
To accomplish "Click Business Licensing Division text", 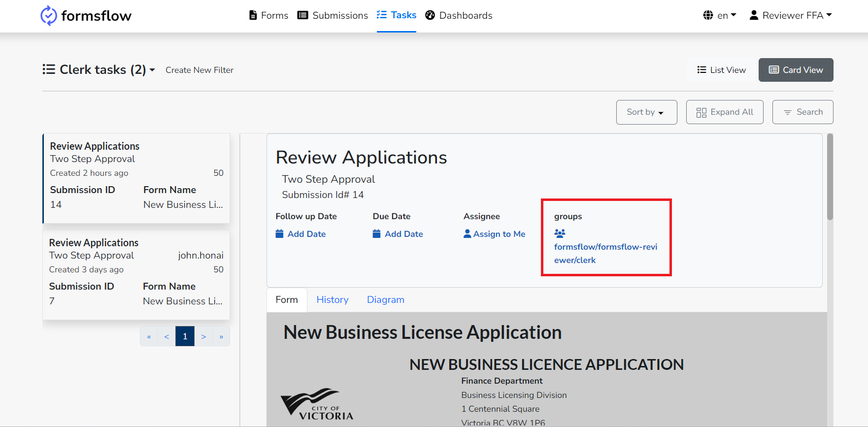I will (514, 395).
